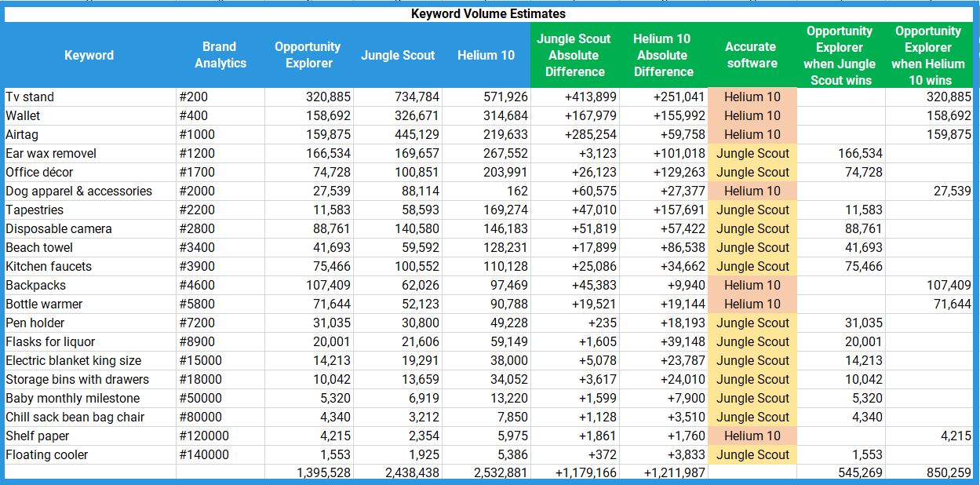
Task: Click the total '545,269' cell
Action: pos(840,473)
